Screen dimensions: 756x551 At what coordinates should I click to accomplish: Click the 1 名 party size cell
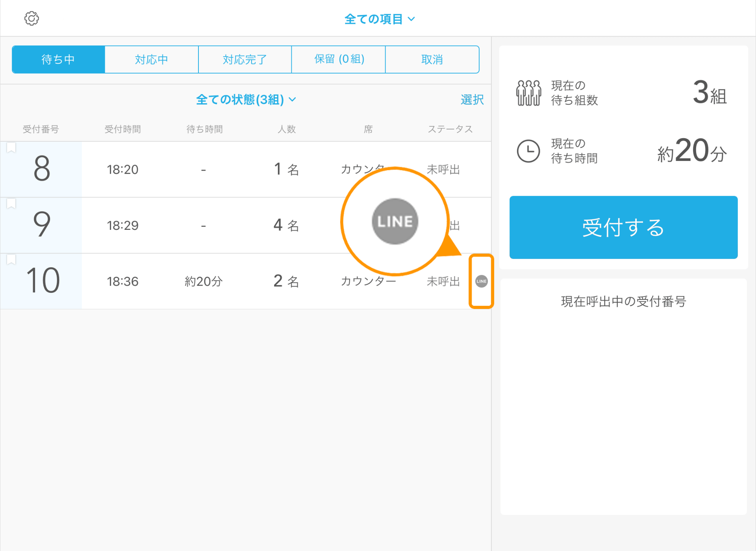click(x=286, y=169)
